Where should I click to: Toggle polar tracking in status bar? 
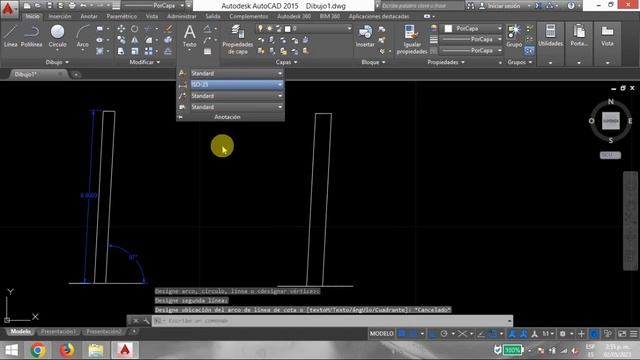click(444, 334)
